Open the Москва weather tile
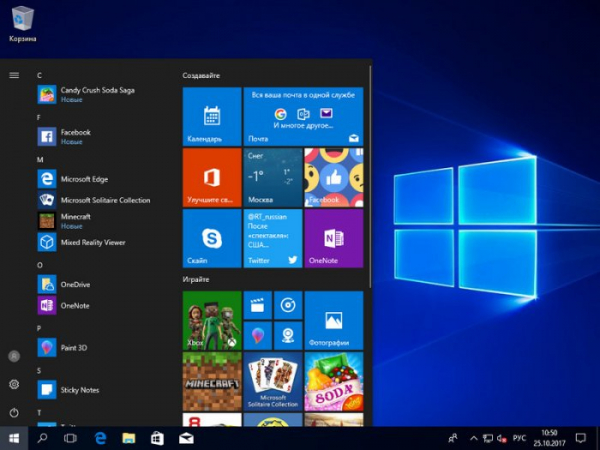This screenshot has width=600, height=450. [x=273, y=178]
